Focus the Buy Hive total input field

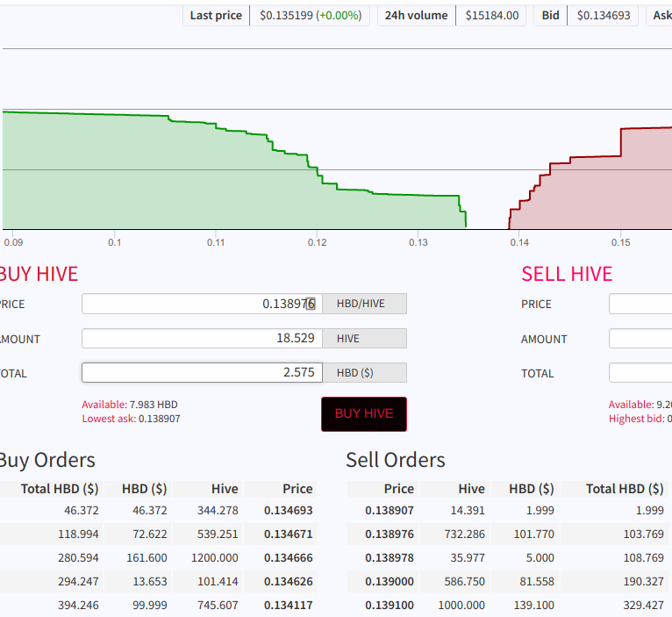tap(202, 373)
